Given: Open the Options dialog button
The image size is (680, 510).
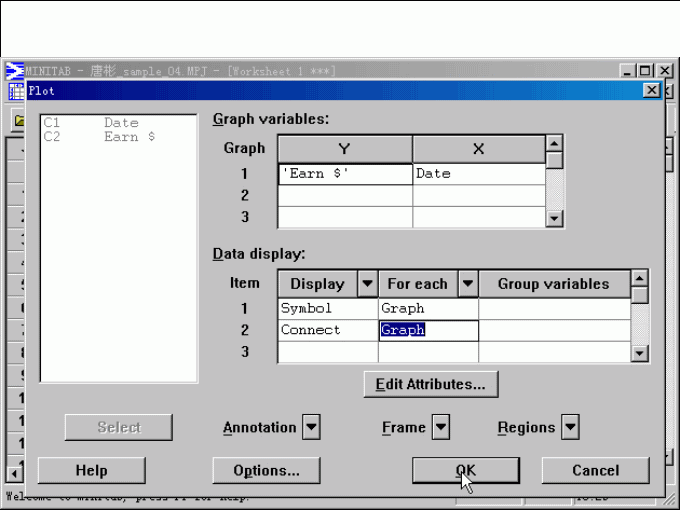Looking at the screenshot, I should [266, 471].
